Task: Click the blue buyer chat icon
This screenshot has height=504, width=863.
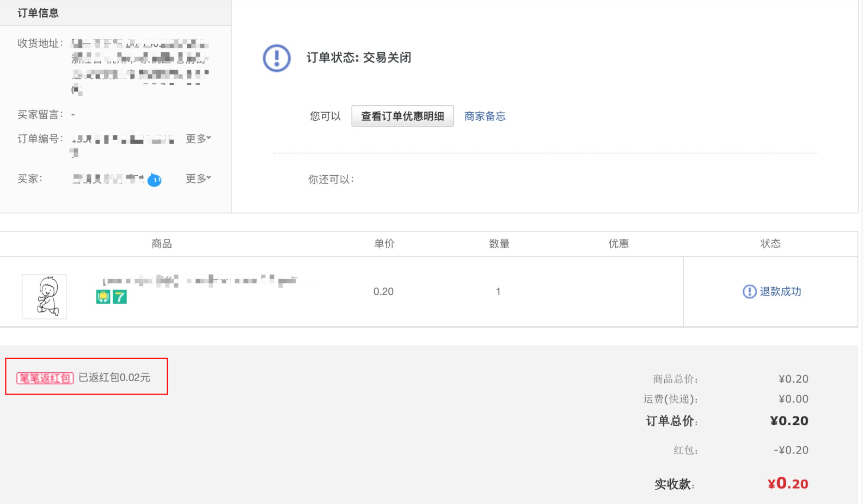Action: click(x=155, y=180)
